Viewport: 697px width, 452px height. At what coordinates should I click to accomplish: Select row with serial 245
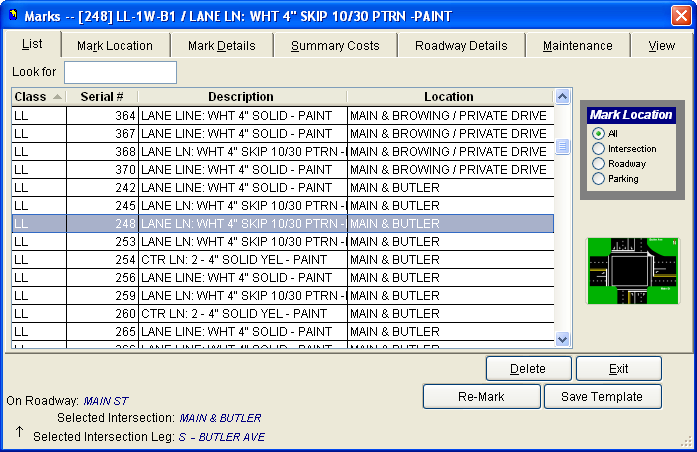283,206
